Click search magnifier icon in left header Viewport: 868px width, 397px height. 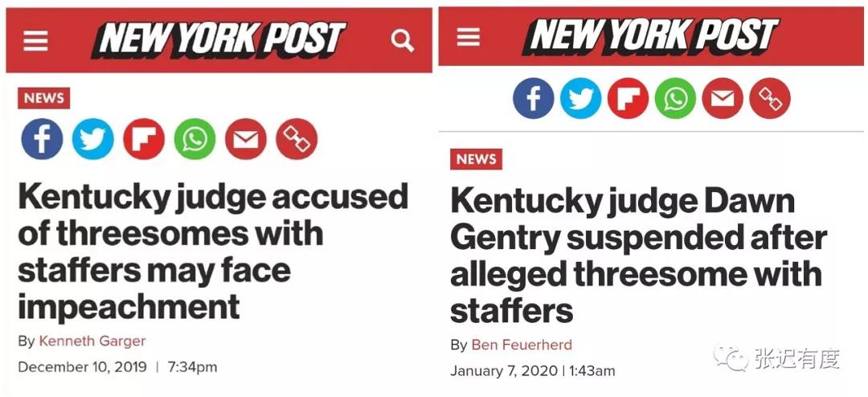[x=402, y=40]
